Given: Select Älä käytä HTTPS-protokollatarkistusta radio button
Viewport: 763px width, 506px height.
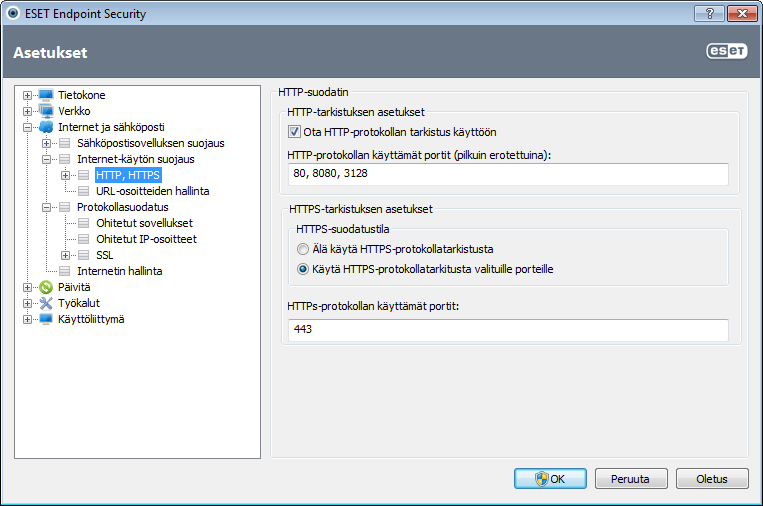Looking at the screenshot, I should pyautogui.click(x=303, y=249).
